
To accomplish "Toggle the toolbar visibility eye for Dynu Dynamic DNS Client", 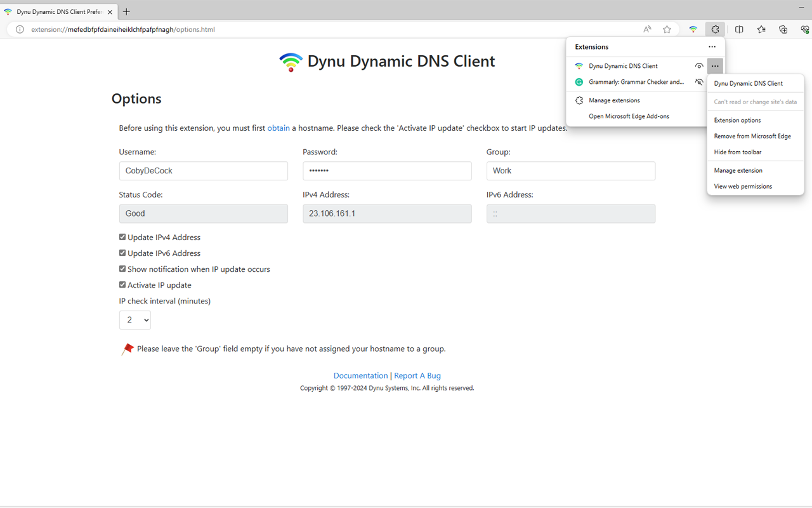I will click(699, 66).
